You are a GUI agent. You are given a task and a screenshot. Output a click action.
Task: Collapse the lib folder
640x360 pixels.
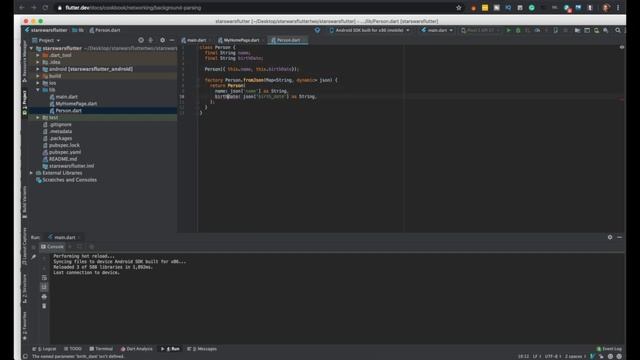(x=38, y=90)
